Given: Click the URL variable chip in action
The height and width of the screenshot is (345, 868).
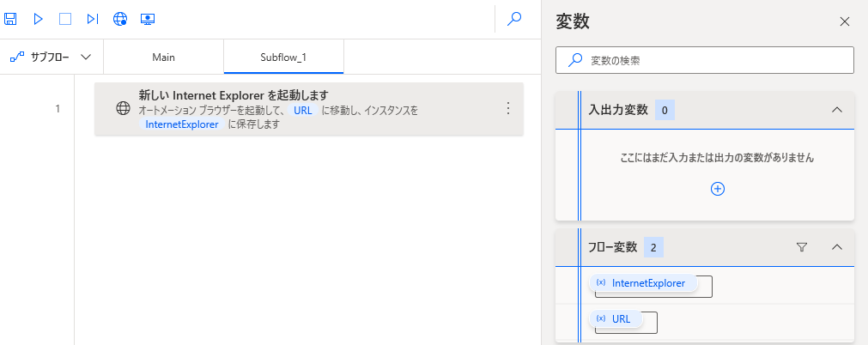Looking at the screenshot, I should (303, 110).
